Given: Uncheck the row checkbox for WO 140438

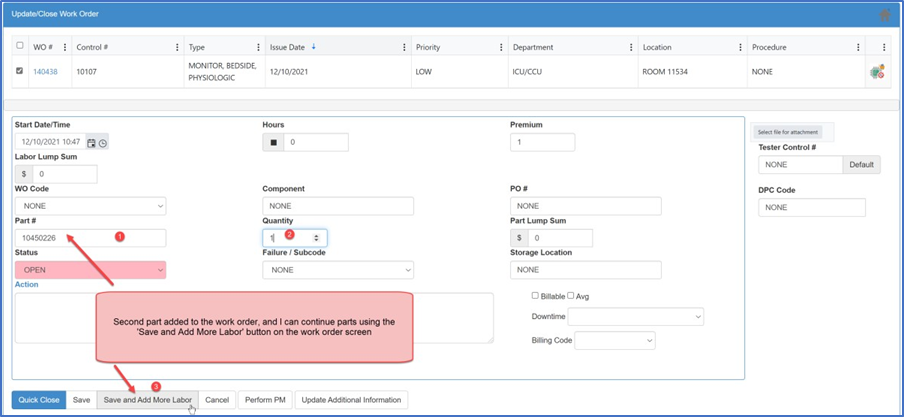Looking at the screenshot, I should coord(21,71).
